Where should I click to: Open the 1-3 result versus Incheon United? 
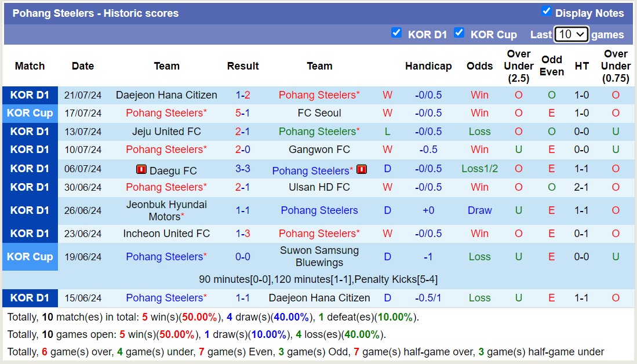(243, 234)
